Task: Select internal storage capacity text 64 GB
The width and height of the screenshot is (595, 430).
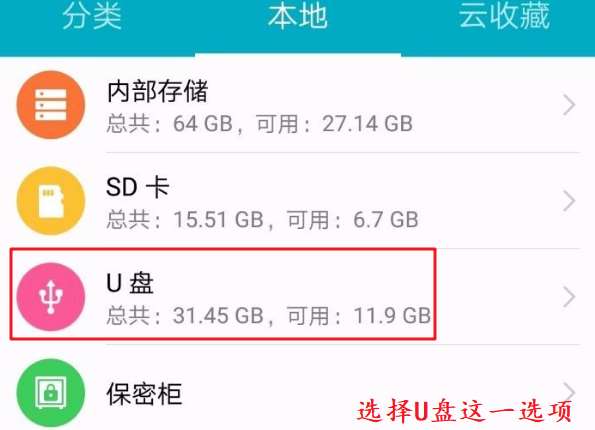Action: (x=203, y=124)
